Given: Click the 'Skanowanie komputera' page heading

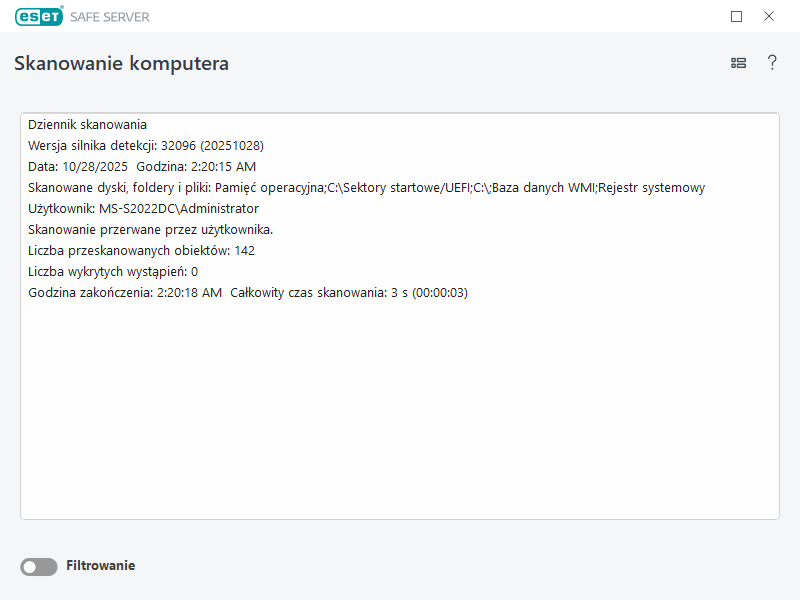Looking at the screenshot, I should click(x=121, y=64).
